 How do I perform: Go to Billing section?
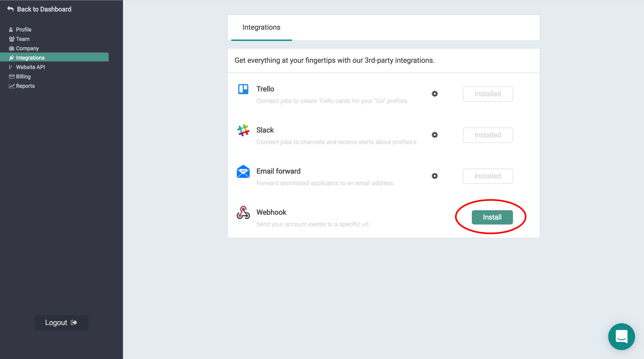click(23, 77)
